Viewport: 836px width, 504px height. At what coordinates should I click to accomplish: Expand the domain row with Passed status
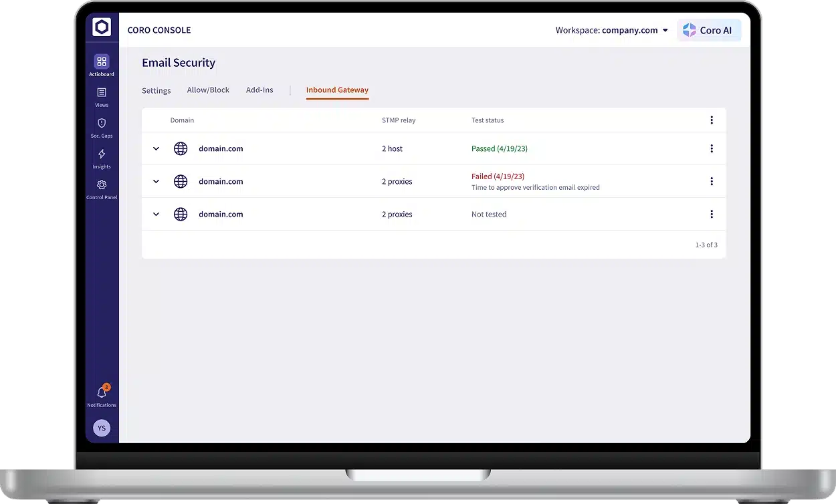pos(156,148)
